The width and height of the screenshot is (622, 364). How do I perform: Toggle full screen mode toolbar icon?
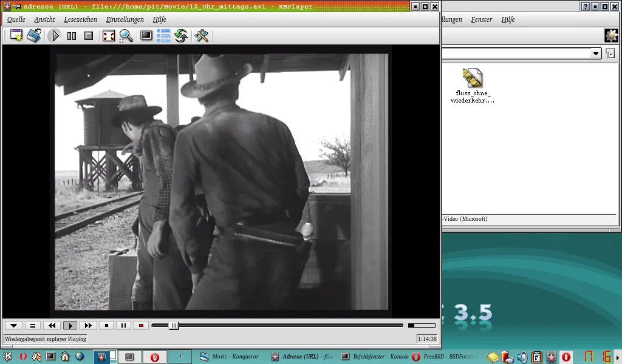pyautogui.click(x=108, y=36)
